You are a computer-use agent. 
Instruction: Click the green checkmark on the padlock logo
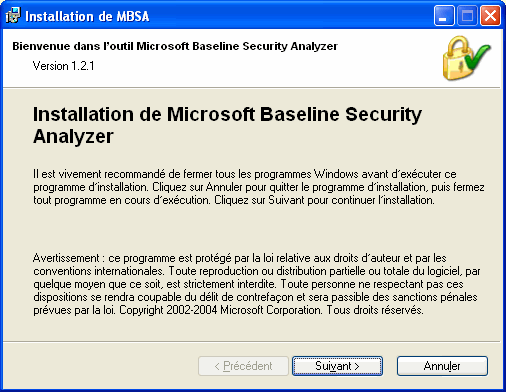click(x=477, y=57)
